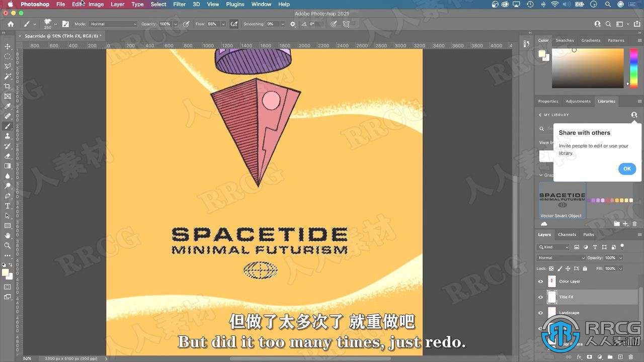The height and width of the screenshot is (362, 644).
Task: Open smoothing options gear icon
Action: coord(293,24)
